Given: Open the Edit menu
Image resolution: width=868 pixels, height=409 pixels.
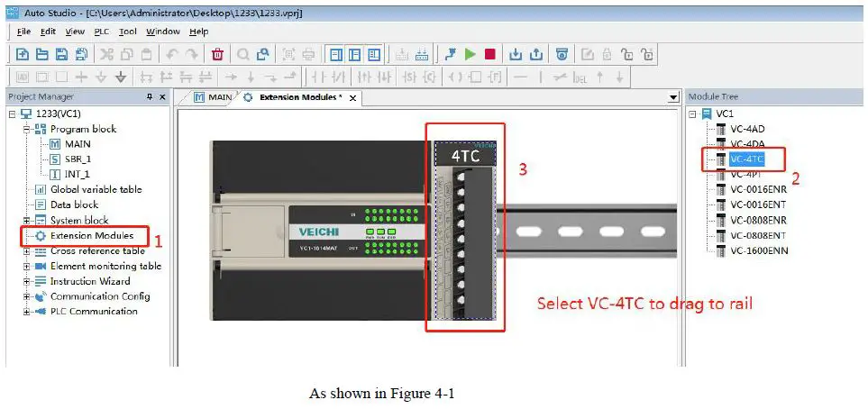Looking at the screenshot, I should pos(48,32).
